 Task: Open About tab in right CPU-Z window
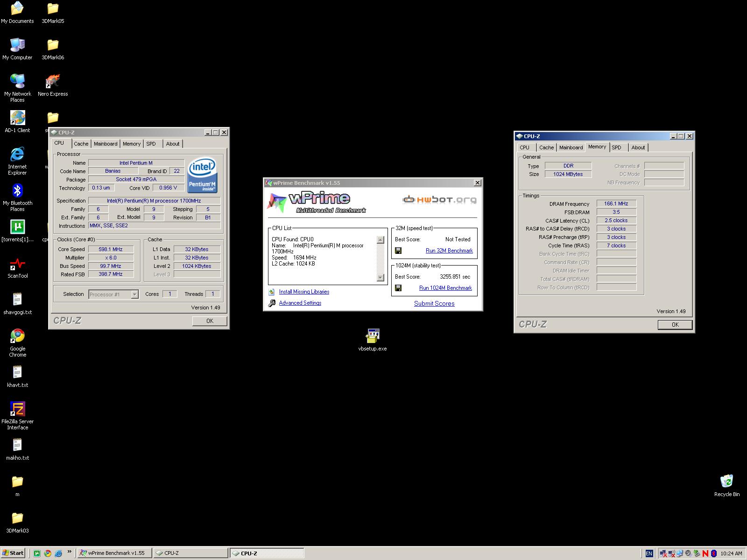pos(638,147)
